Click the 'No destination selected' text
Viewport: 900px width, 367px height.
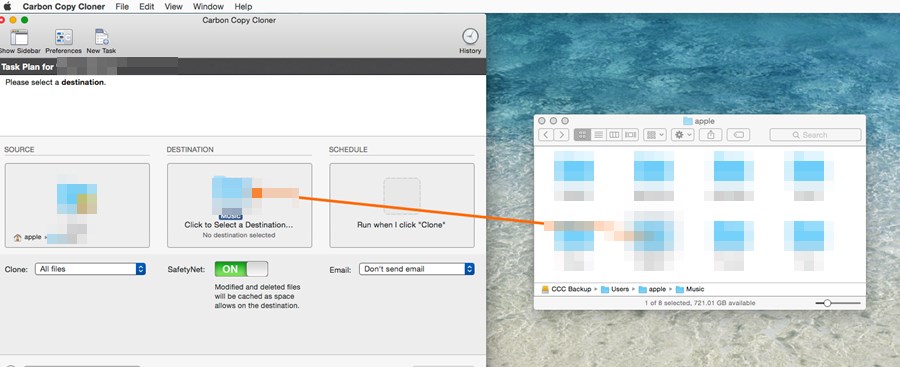coord(239,235)
